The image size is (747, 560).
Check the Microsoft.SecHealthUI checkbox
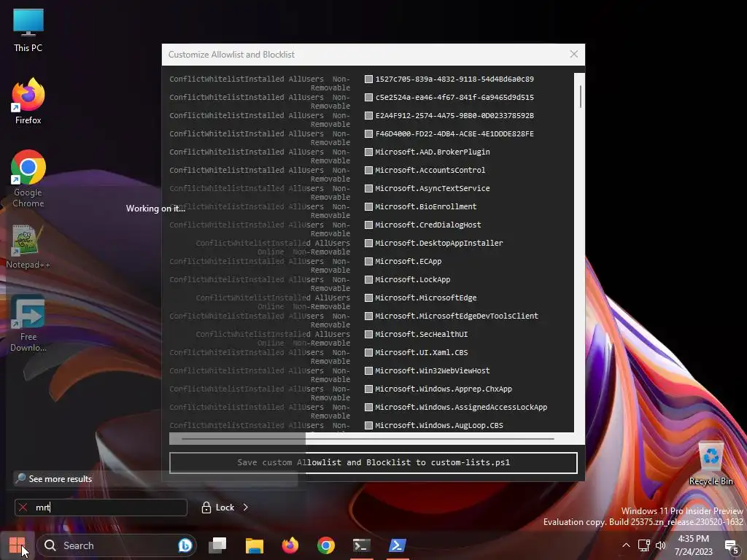(x=368, y=334)
